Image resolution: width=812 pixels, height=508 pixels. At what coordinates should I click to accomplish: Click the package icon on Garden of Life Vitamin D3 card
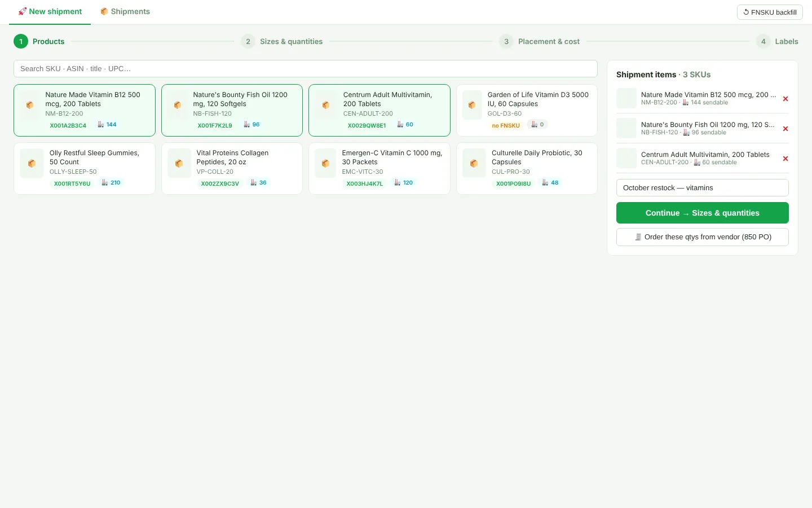(472, 105)
